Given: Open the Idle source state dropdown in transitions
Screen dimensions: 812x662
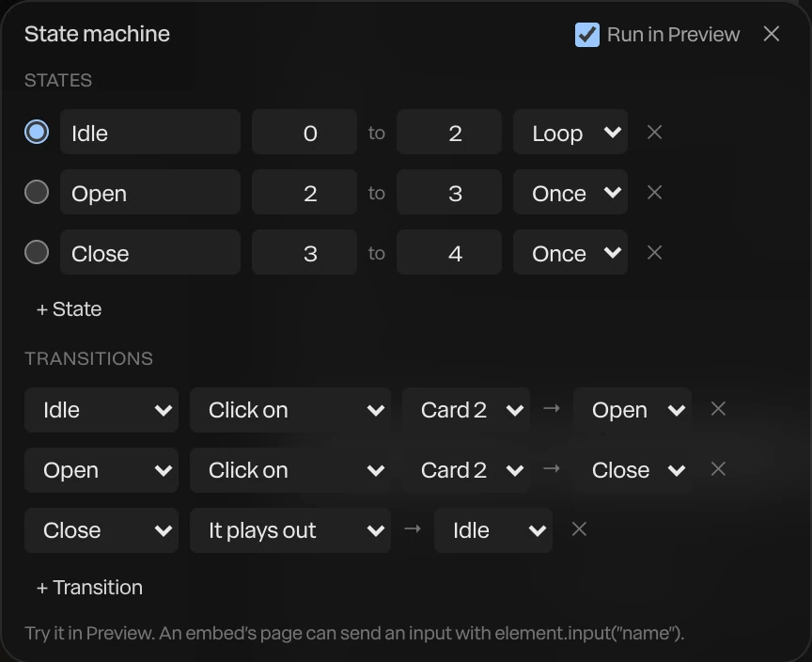Looking at the screenshot, I should click(101, 410).
